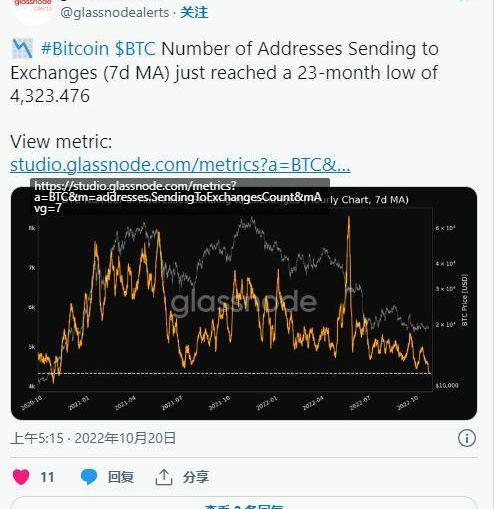
Task: Open the #Bitcoin hashtag
Action: [x=75, y=49]
